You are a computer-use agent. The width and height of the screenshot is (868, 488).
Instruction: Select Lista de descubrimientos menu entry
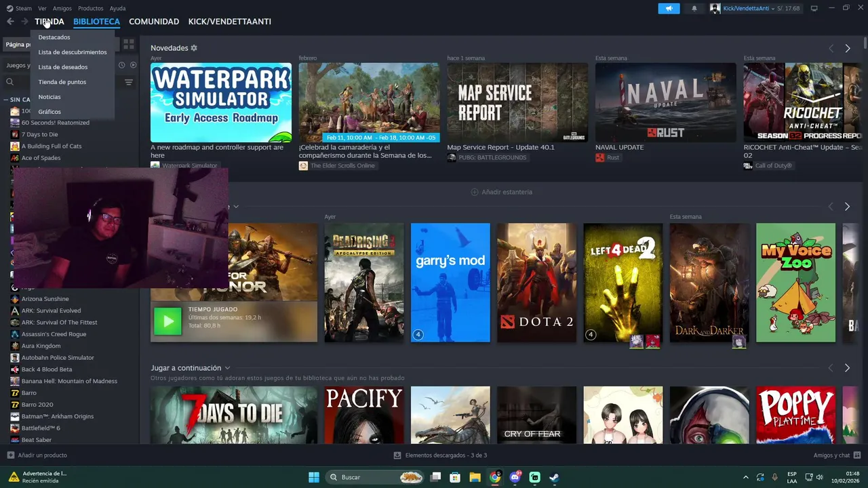(x=73, y=52)
